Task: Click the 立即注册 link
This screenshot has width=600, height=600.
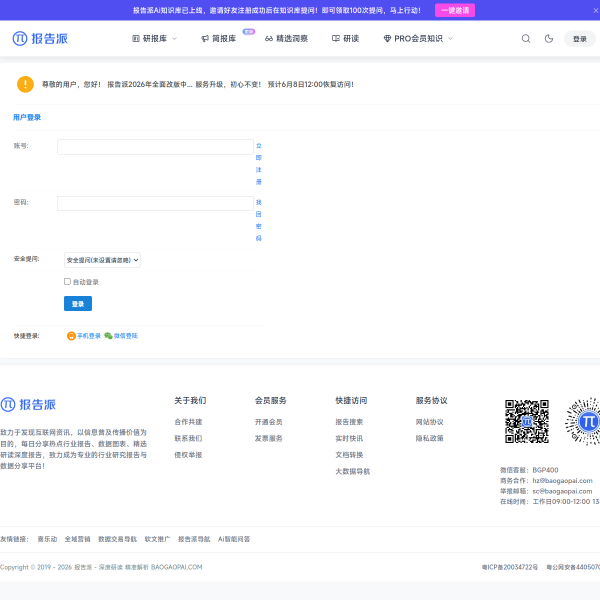Action: coord(259,164)
